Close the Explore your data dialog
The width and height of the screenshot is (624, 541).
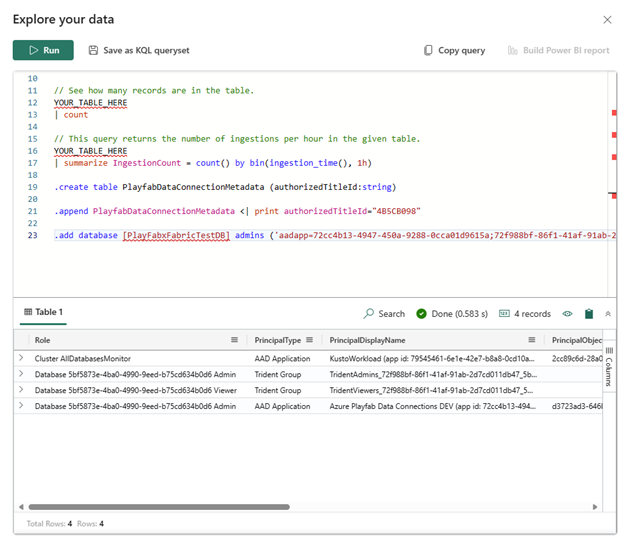point(606,20)
